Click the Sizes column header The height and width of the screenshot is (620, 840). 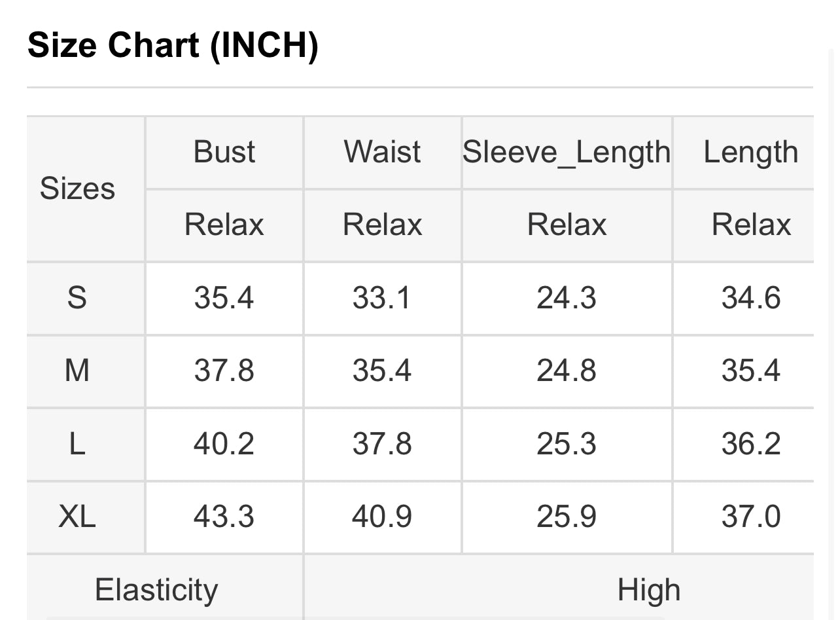(x=77, y=189)
